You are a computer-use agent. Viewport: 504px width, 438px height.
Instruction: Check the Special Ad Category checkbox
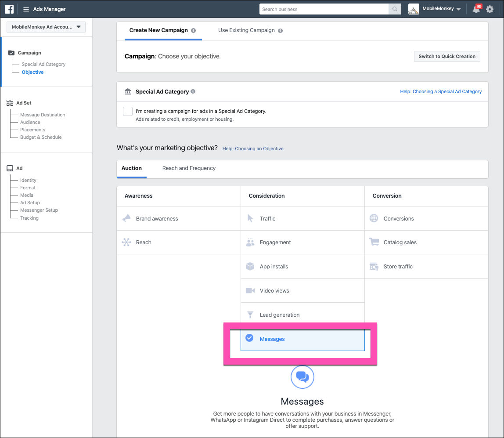pos(127,111)
